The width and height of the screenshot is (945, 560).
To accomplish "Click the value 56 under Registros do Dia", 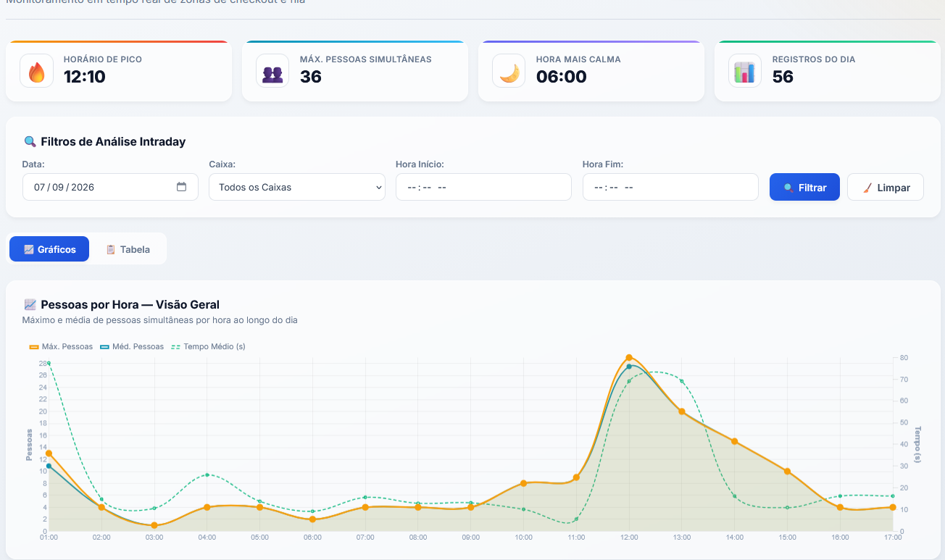I will pos(783,76).
